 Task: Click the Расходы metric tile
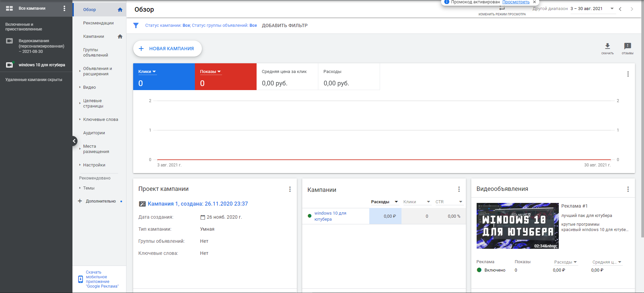click(349, 77)
